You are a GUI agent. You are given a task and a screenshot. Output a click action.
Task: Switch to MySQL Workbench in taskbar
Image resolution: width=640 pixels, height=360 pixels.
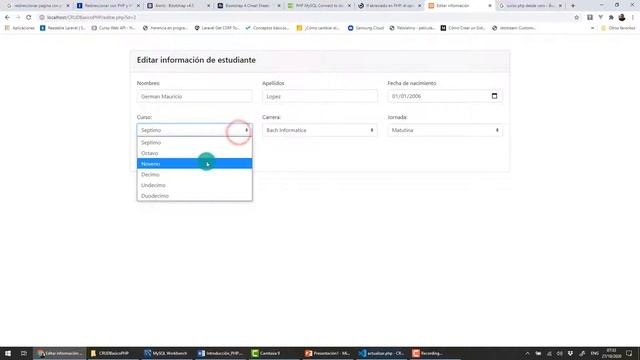(x=166, y=353)
